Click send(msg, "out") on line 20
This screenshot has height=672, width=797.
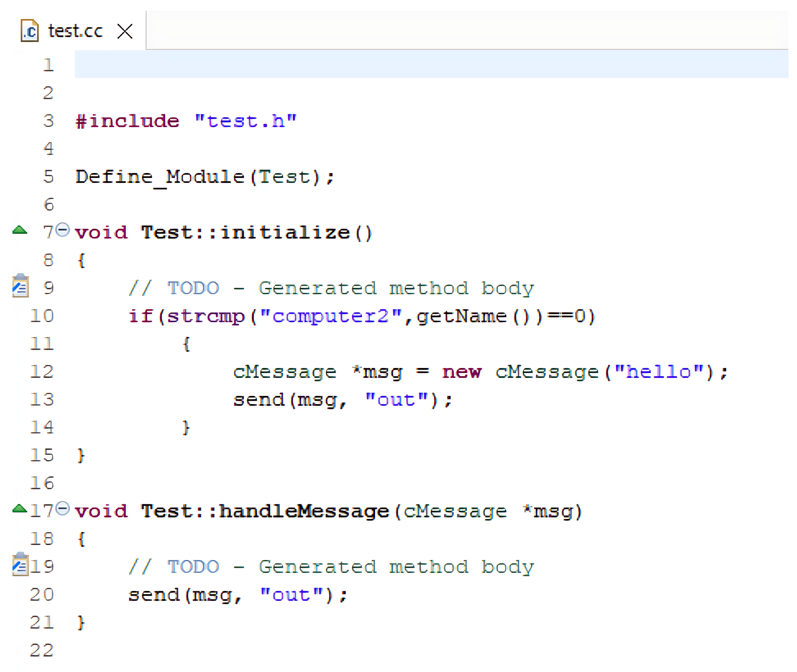(x=238, y=596)
